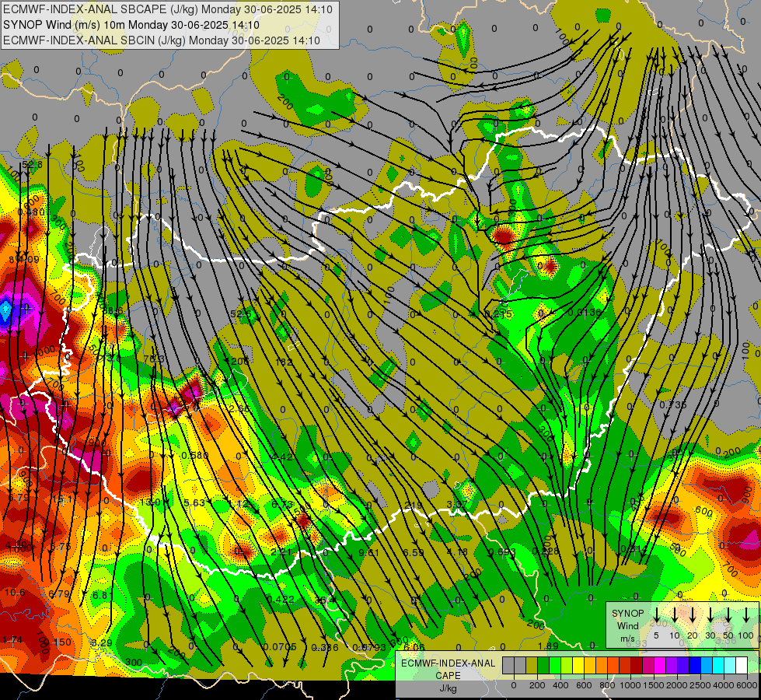Click the 50 m/s wind arrow in legend
The width and height of the screenshot is (761, 700).
[728, 615]
